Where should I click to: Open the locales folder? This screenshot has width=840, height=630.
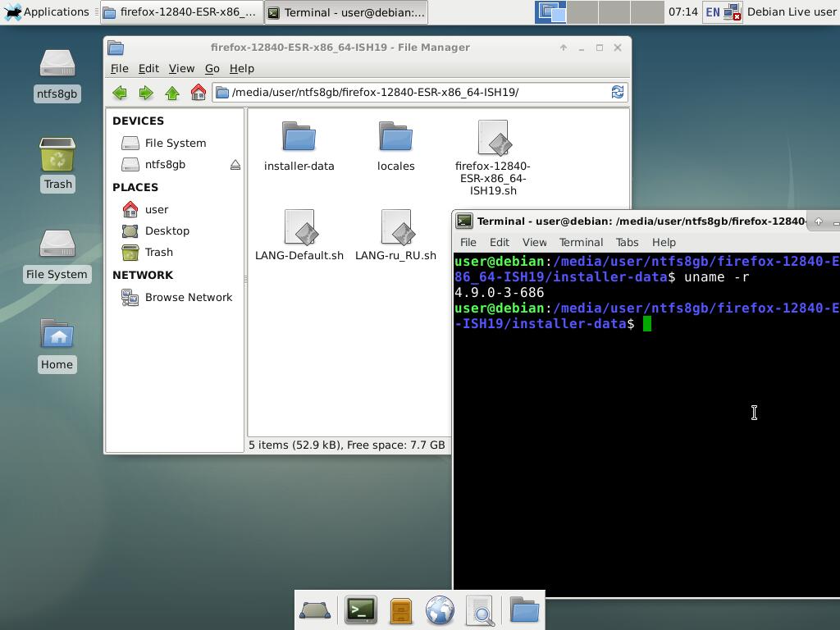(396, 146)
